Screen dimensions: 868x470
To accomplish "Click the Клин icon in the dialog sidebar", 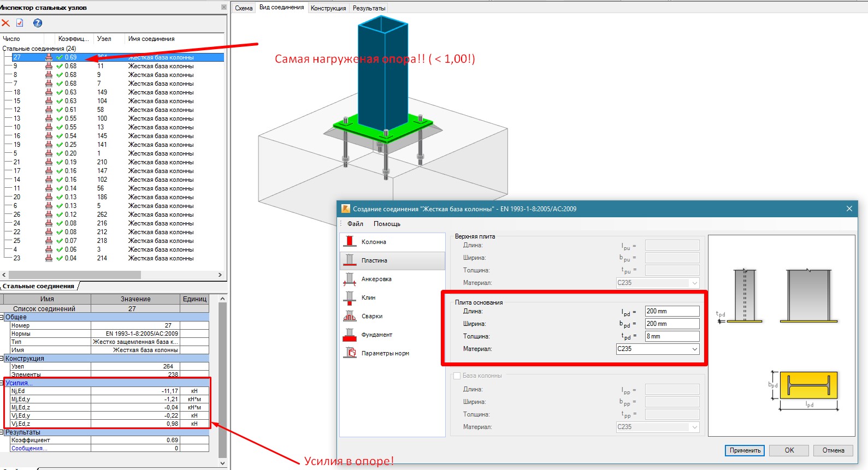I will 350,298.
